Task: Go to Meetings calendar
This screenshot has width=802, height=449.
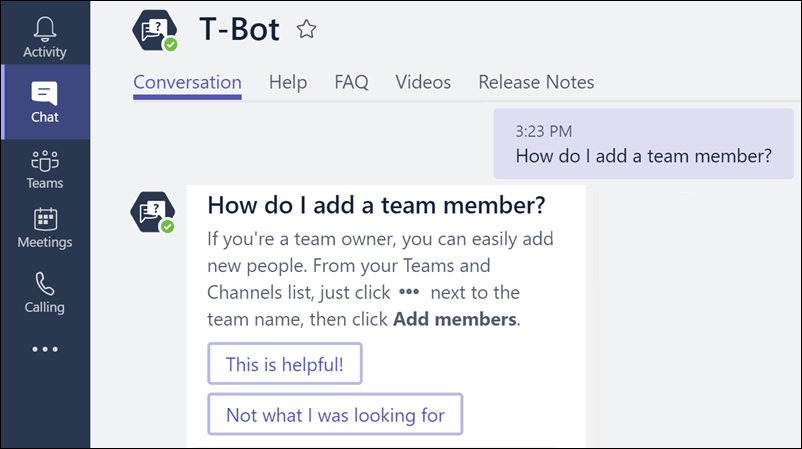Action: coord(45,228)
